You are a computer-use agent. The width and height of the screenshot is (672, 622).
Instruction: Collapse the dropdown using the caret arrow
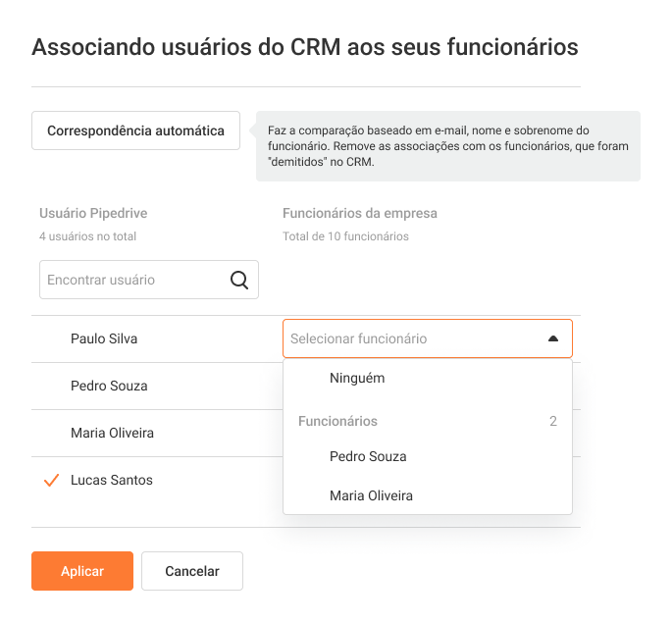[552, 338]
